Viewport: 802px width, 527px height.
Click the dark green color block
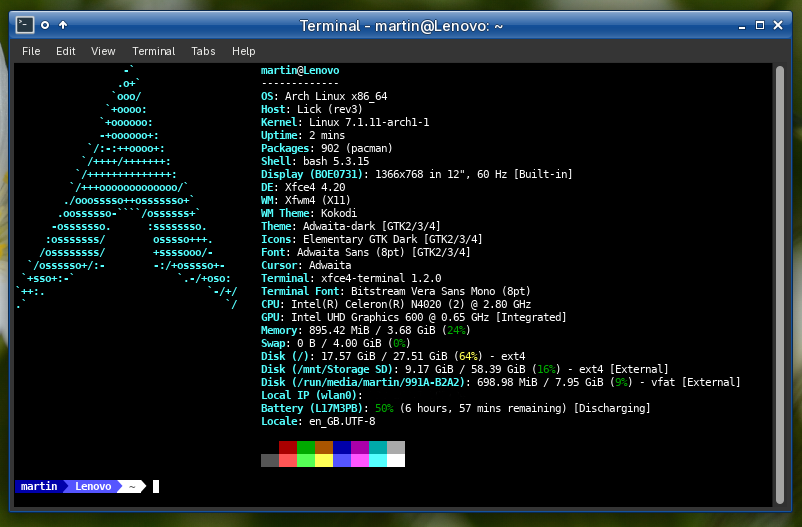(x=306, y=447)
